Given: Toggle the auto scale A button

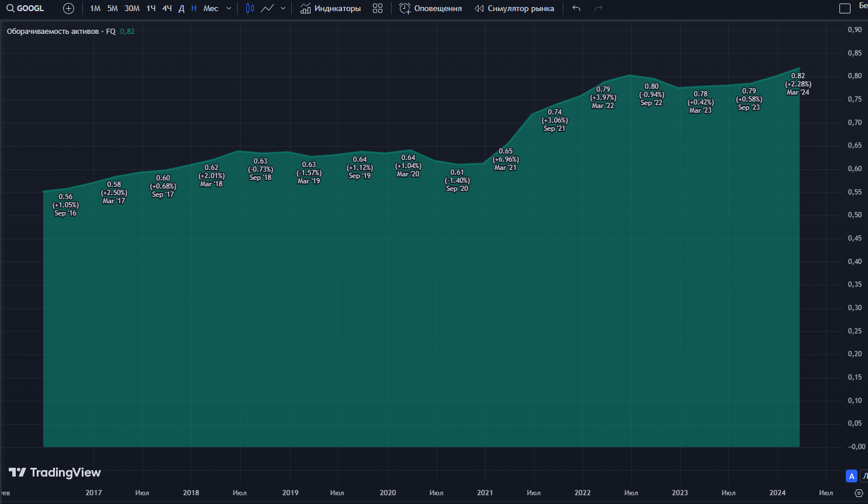Looking at the screenshot, I should pos(852,476).
